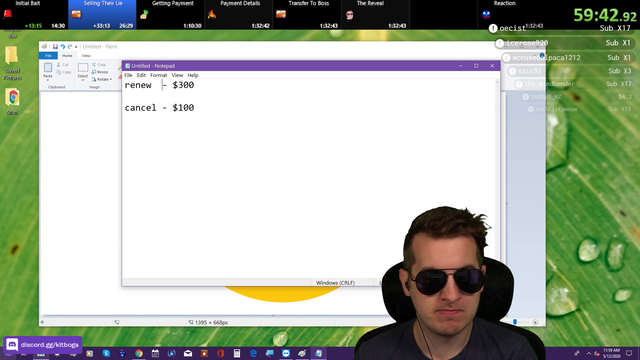Open the Rotate dropdown in Paint
Image resolution: width=640 pixels, height=360 pixels.
point(102,79)
